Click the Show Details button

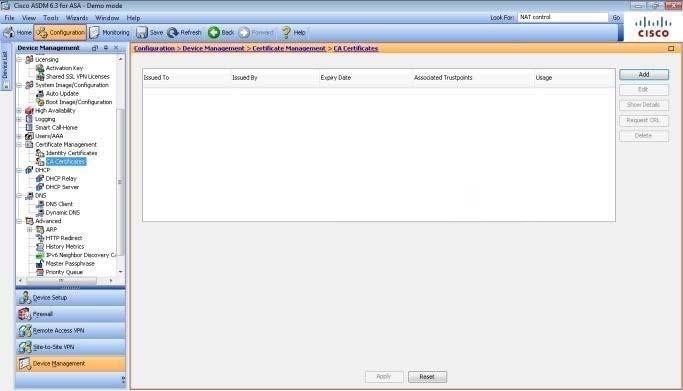[644, 105]
